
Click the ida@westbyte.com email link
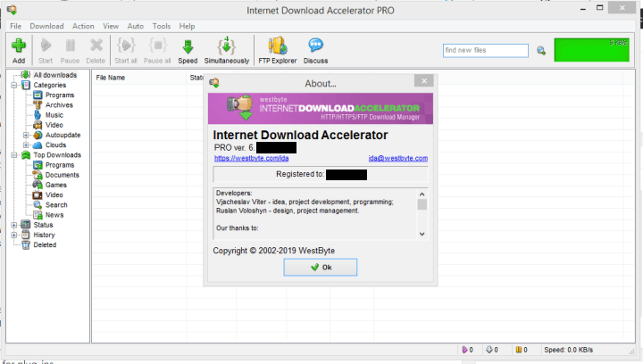point(397,158)
